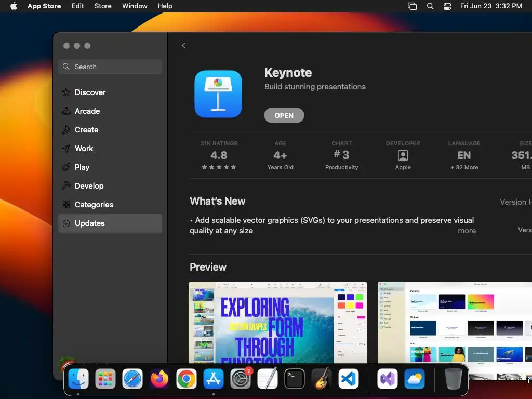Image resolution: width=532 pixels, height=399 pixels.
Task: Select Work in the sidebar
Action: click(x=110, y=148)
